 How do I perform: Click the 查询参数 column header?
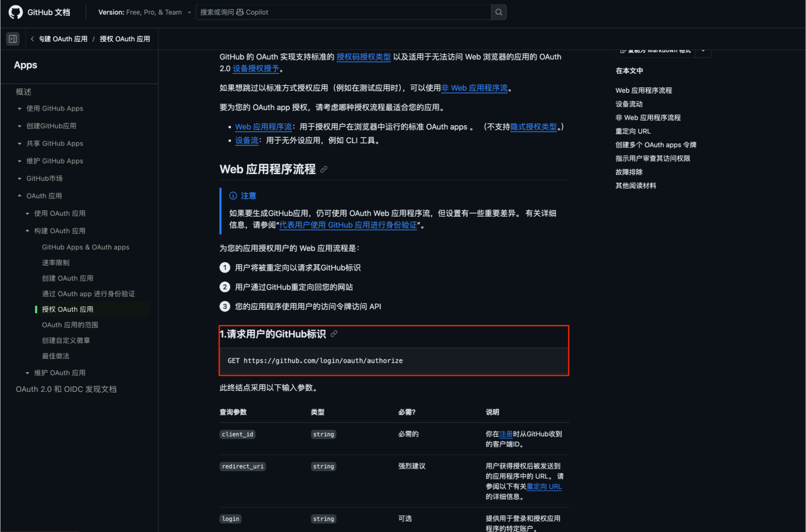233,412
